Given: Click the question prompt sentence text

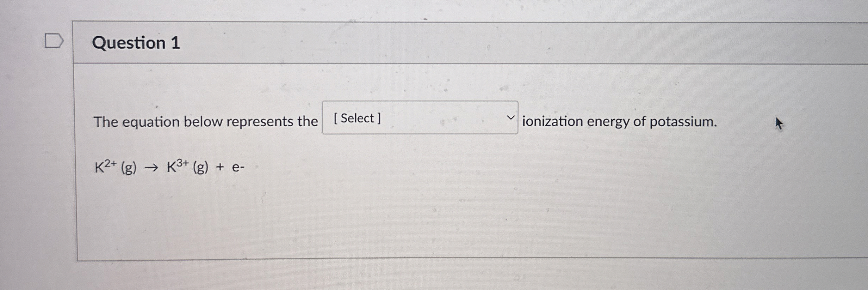Looking at the screenshot, I should [204, 122].
